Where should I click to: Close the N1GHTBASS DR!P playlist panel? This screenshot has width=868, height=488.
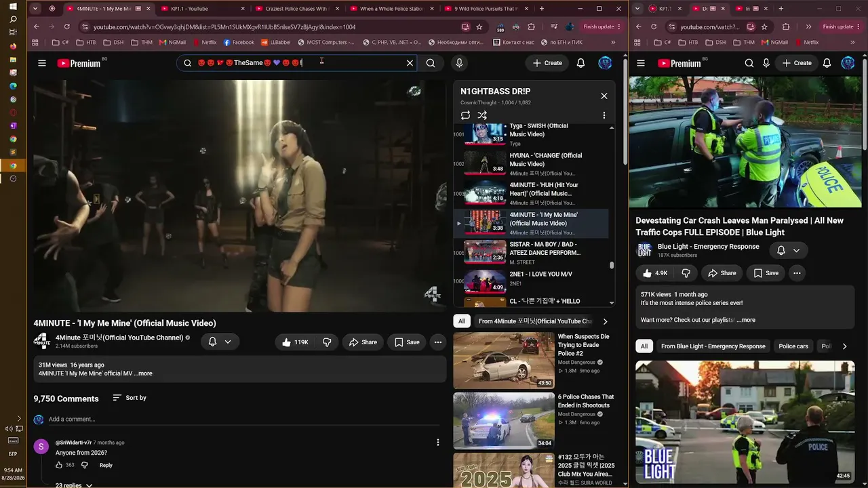coord(604,96)
